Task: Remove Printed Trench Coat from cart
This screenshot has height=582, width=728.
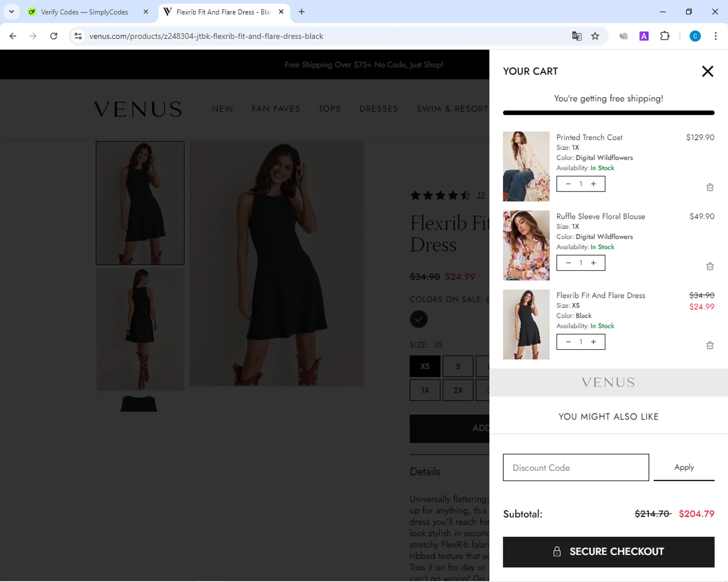Action: [710, 187]
